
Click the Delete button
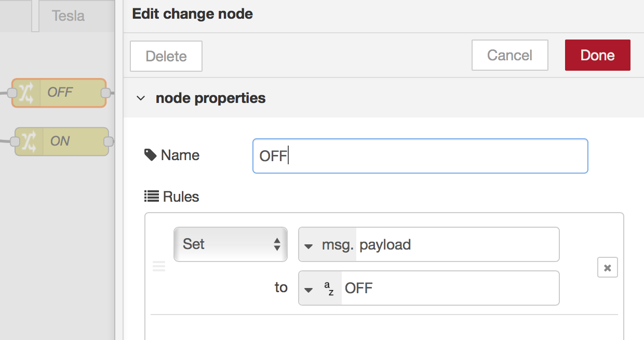tap(166, 56)
